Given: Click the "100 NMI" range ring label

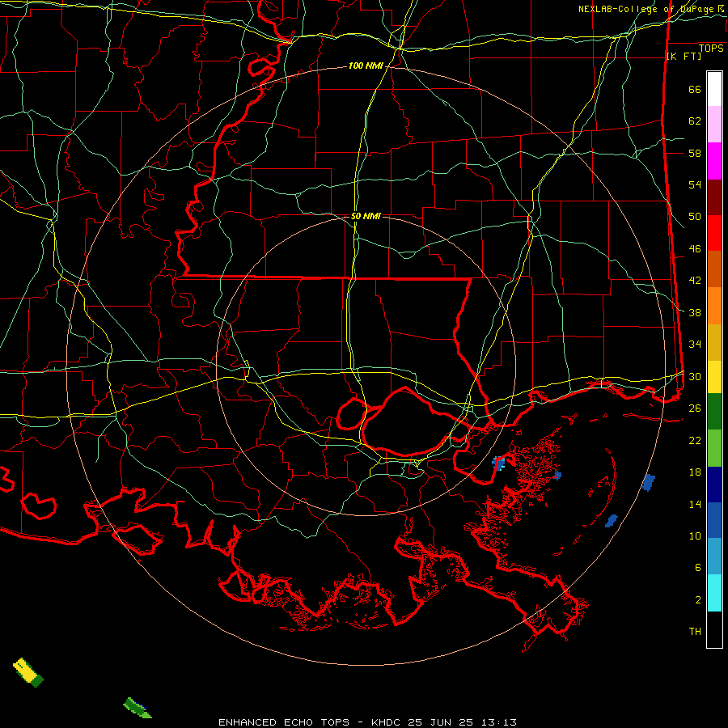Looking at the screenshot, I should [x=366, y=66].
